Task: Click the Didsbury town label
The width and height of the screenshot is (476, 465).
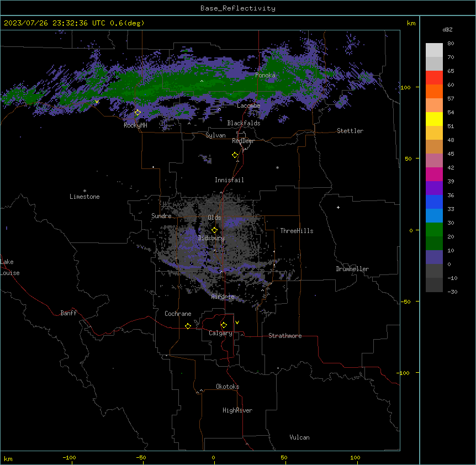Action: [211, 238]
